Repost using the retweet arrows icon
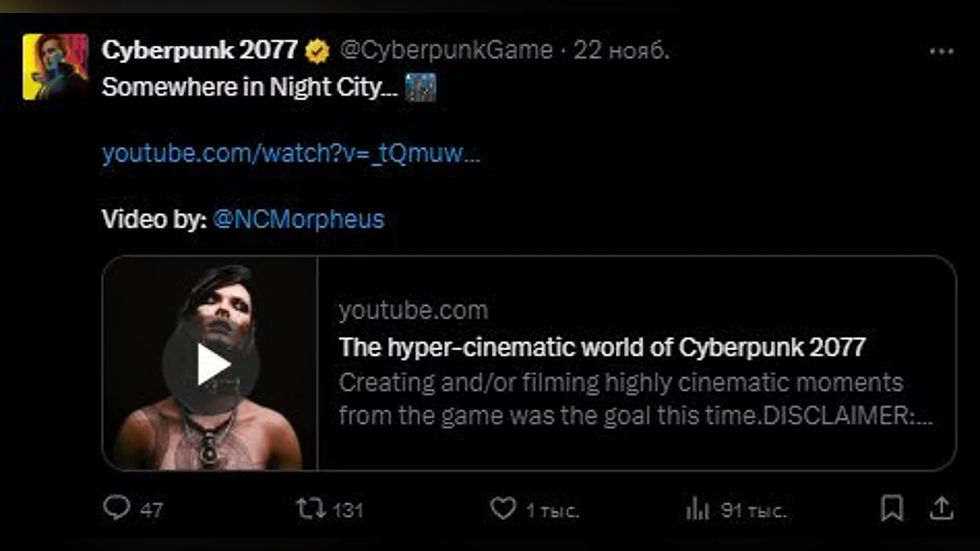Image resolution: width=980 pixels, height=551 pixels. (310, 509)
